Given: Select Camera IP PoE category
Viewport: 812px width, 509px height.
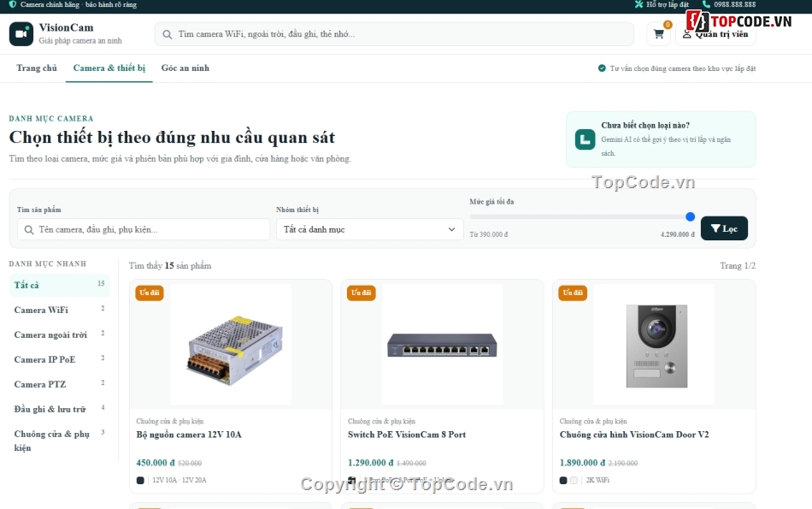Looking at the screenshot, I should (60, 359).
